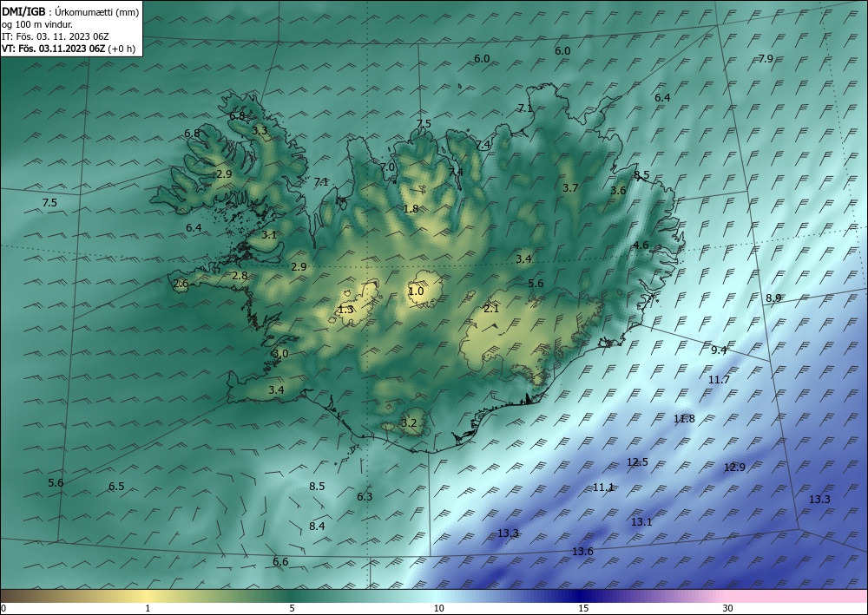
Task: Click the 3.2 value on southern glacier
Action: pyautogui.click(x=409, y=423)
